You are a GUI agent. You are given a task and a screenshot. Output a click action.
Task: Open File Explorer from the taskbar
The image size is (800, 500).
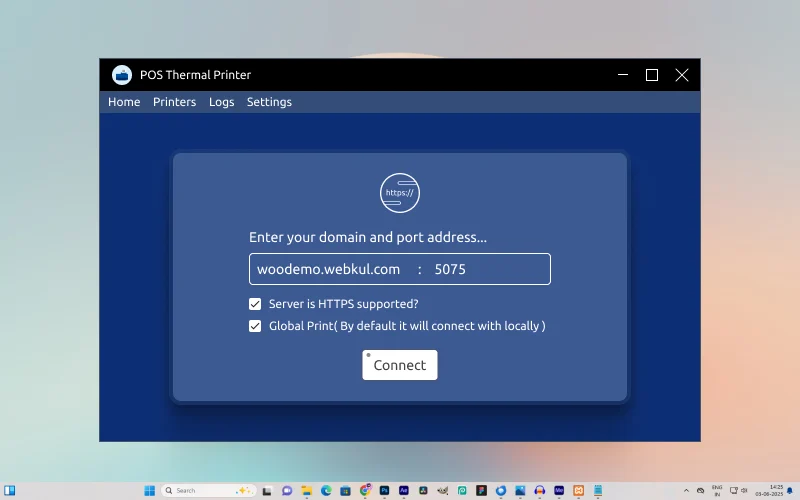306,491
